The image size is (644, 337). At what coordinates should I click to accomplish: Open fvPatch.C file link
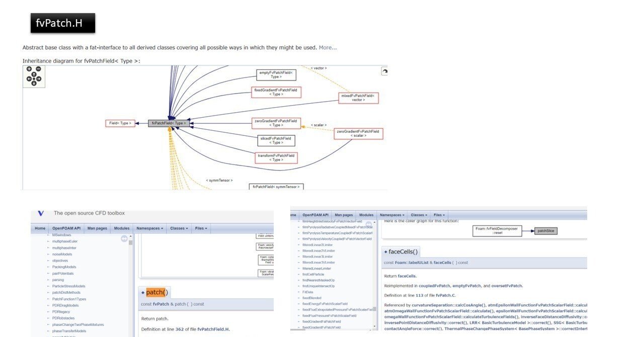click(x=446, y=295)
